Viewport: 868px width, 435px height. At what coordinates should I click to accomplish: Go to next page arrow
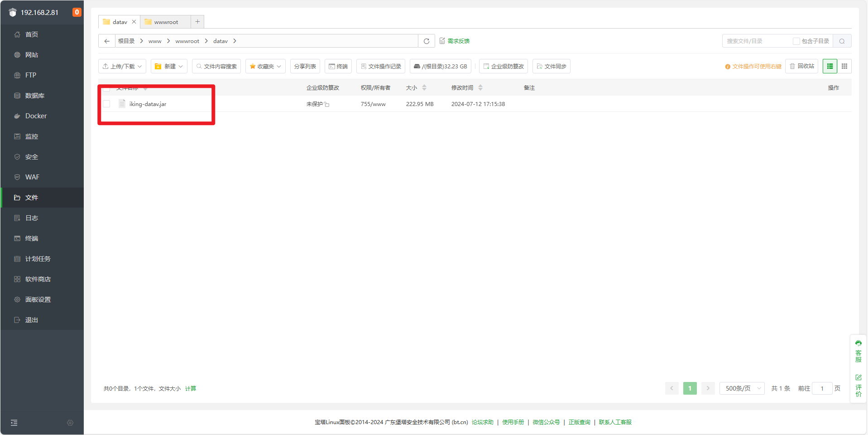(708, 388)
